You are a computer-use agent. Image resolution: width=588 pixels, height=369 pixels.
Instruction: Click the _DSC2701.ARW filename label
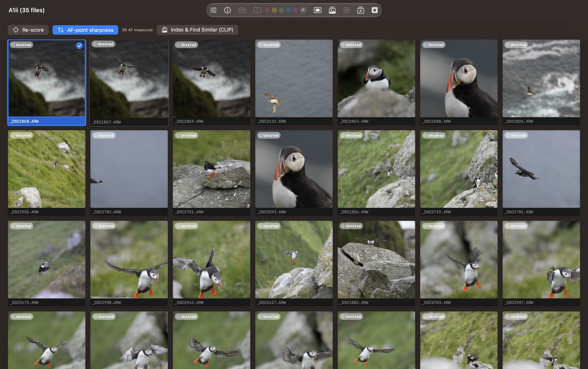519,212
